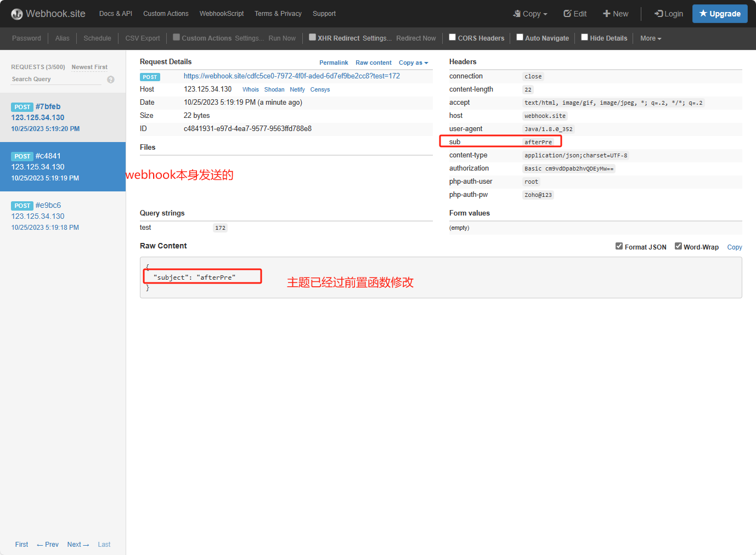Screen dimensions: 756x555
Task: Click the Search Query input field
Action: pyautogui.click(x=56, y=80)
